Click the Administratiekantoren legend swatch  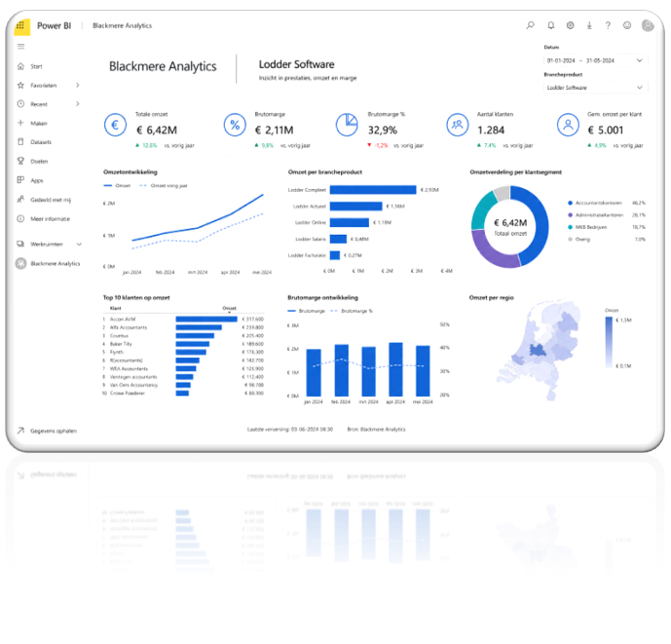(570, 215)
